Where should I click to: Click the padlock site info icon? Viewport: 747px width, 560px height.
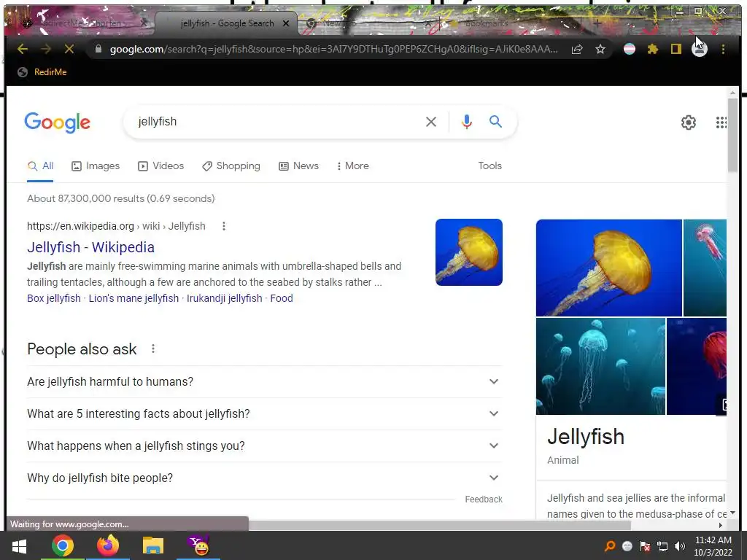pos(98,49)
